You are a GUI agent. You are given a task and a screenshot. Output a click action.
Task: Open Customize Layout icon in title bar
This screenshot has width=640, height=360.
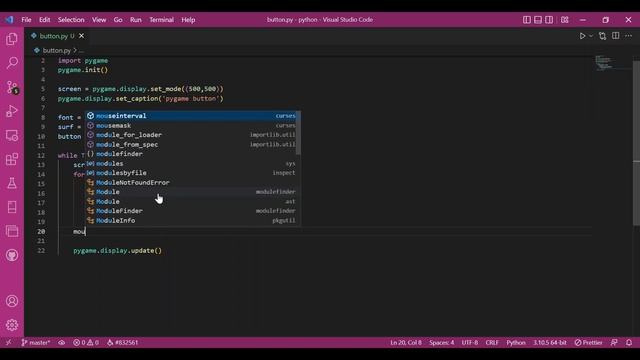(564, 20)
